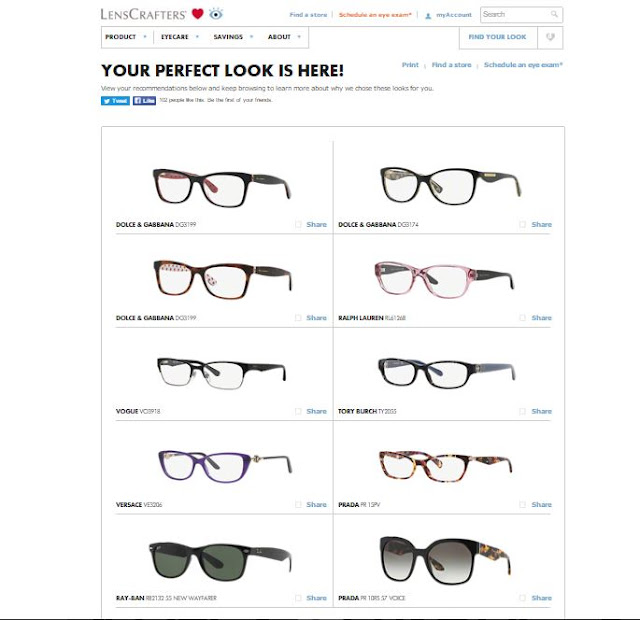Screen dimensions: 640x620
Task: Select the share checkbox for Vogue glasses
Action: (x=298, y=411)
